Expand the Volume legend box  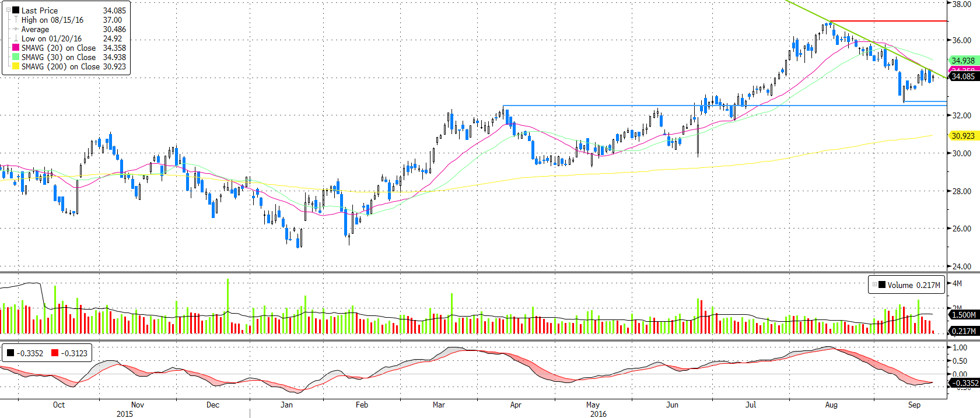[x=874, y=285]
